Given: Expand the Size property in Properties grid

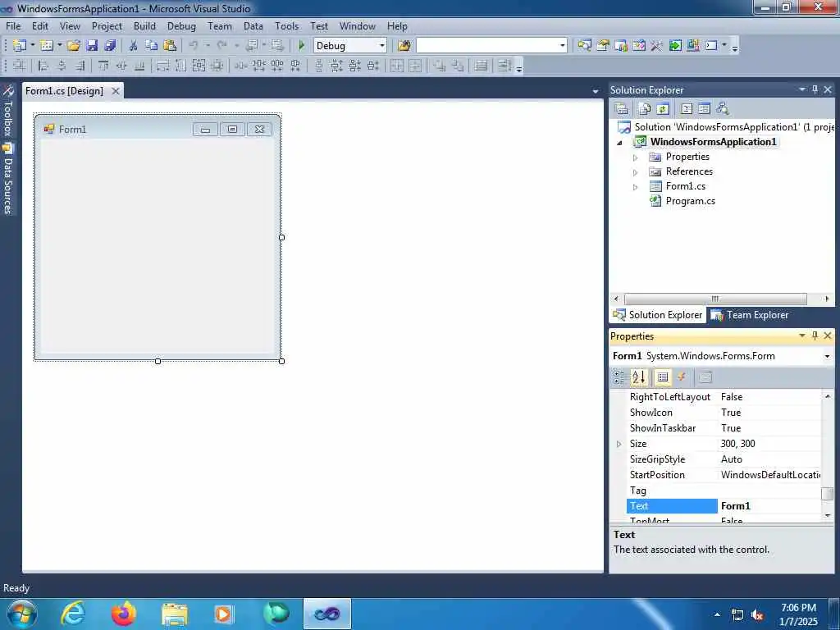Looking at the screenshot, I should click(x=619, y=444).
